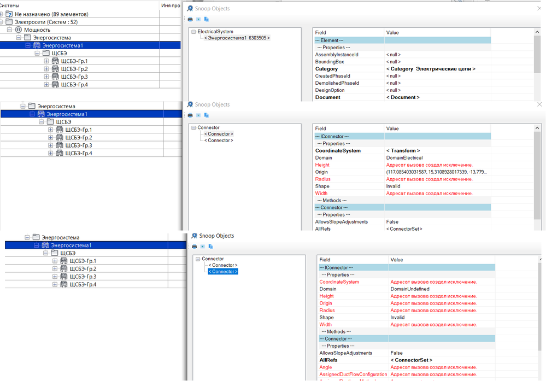Image resolution: width=546 pixels, height=392 pixels.
Task: Click Print icon in bottom Snoop Objects window
Action: coord(195,247)
